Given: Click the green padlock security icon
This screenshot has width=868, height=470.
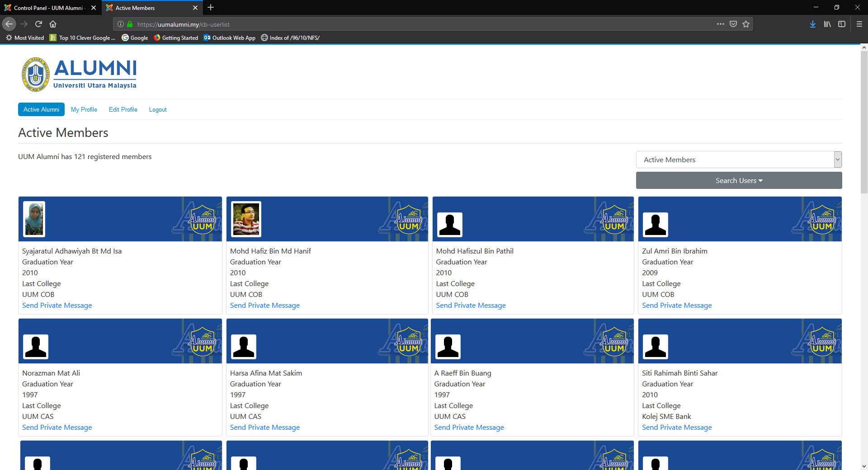Looking at the screenshot, I should [130, 24].
